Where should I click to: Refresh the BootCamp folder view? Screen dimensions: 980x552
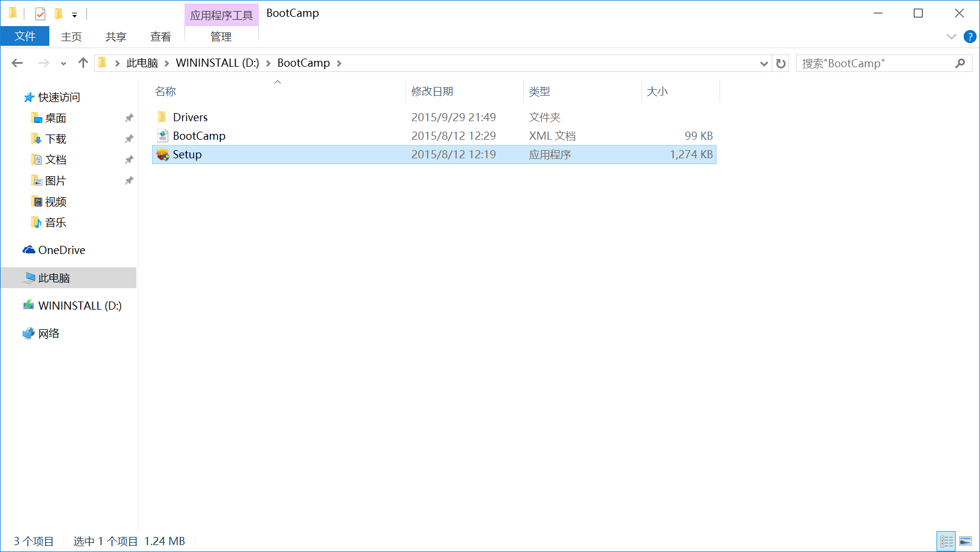781,64
